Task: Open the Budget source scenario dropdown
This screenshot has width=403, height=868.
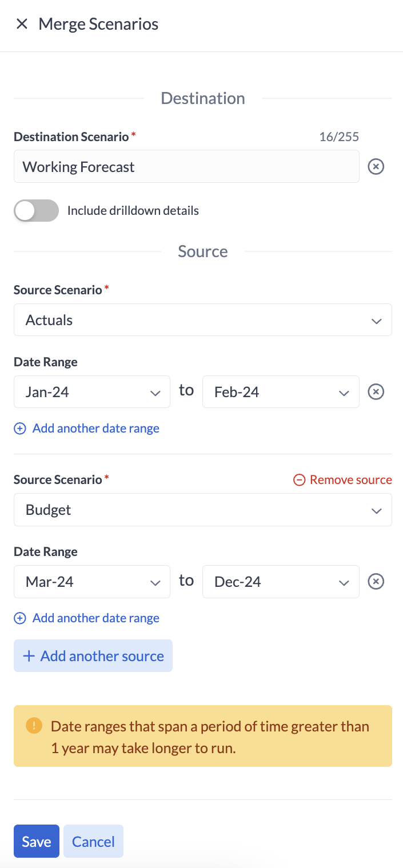Action: 202,510
